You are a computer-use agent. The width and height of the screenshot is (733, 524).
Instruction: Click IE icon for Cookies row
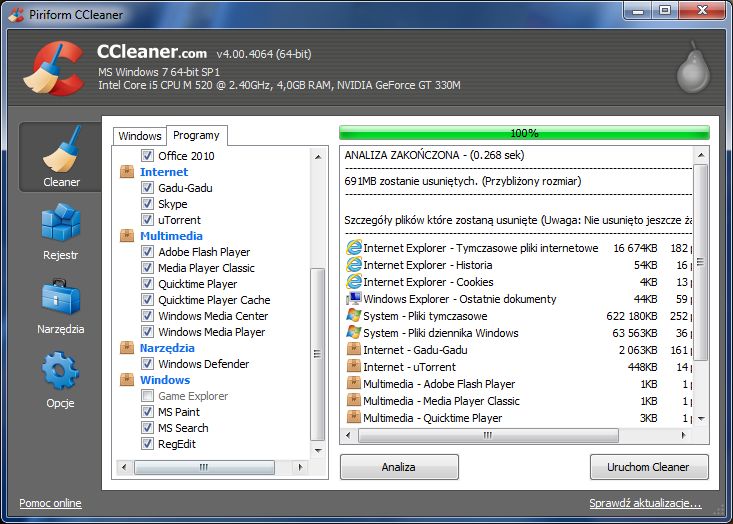click(354, 282)
